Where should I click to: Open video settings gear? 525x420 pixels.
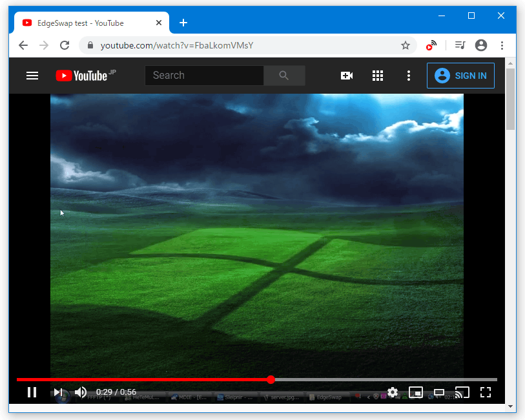click(x=393, y=392)
